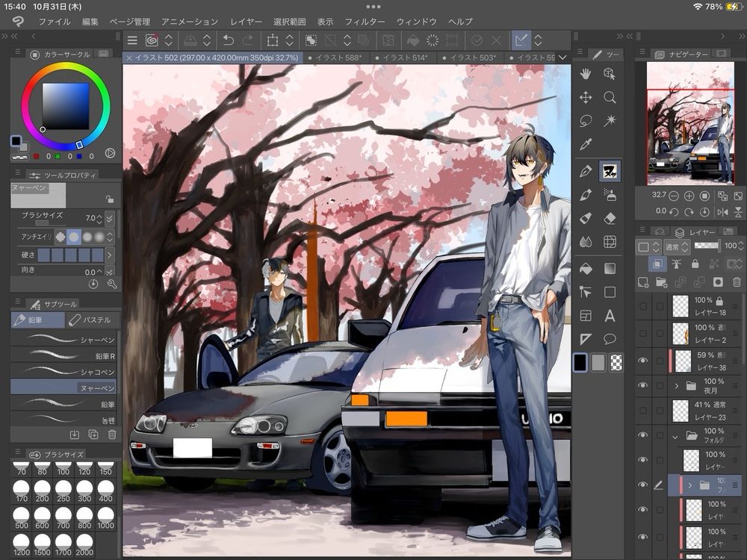Expand hardness options arrow beside 硬さ
This screenshot has height=560, width=747.
[x=110, y=255]
